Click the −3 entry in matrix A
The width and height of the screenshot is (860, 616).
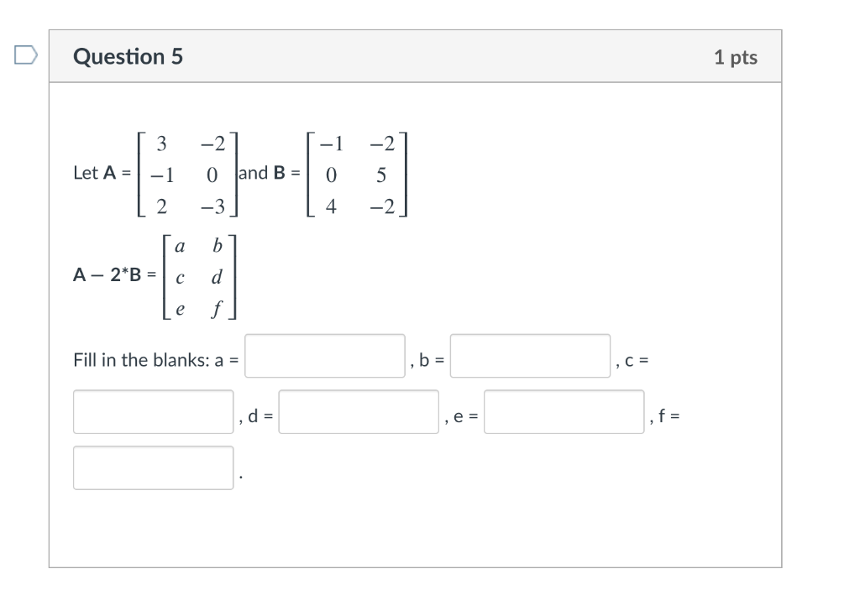coord(212,206)
